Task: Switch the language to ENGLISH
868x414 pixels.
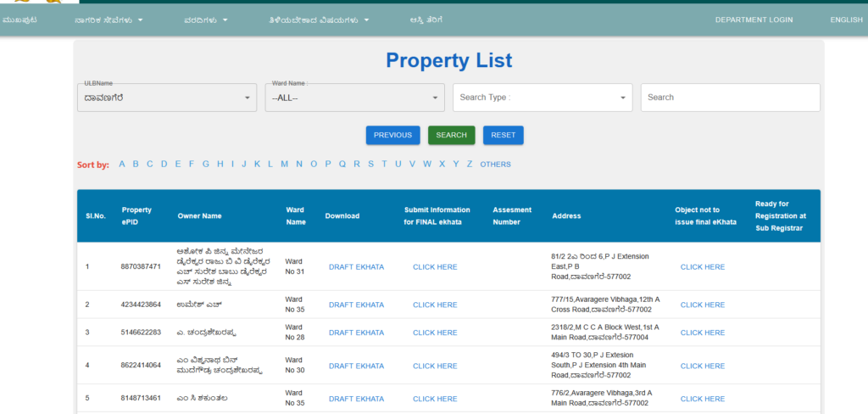Action: pos(846,20)
